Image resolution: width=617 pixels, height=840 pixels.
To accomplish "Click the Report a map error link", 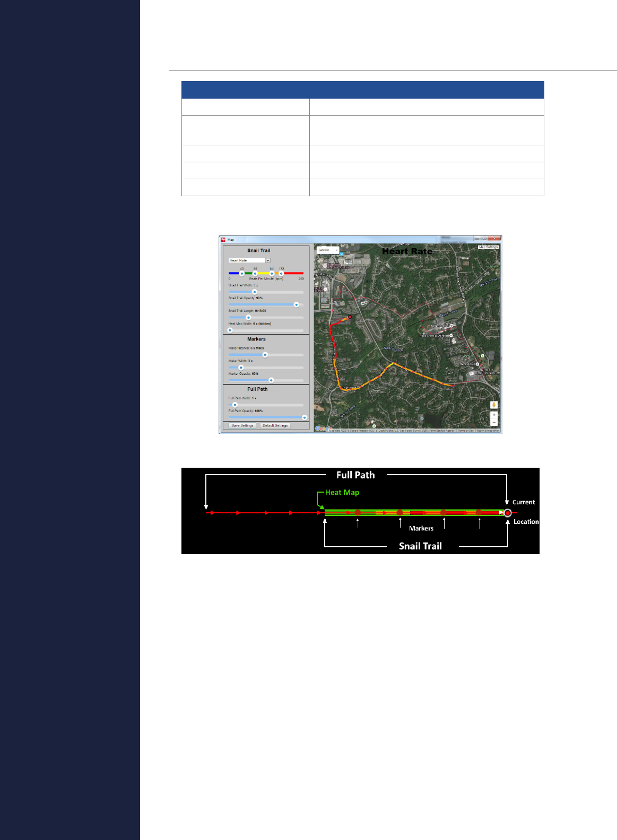I will click(x=488, y=431).
